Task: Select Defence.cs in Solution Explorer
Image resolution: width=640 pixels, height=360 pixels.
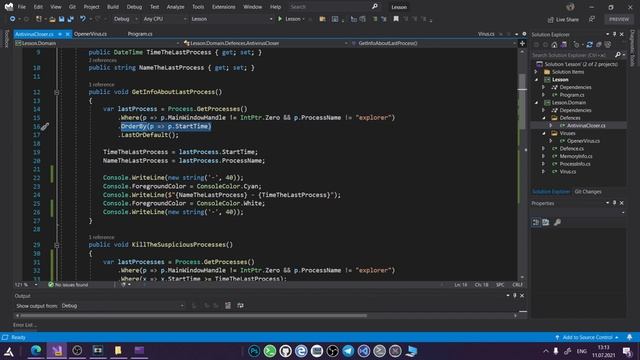Action: (571, 149)
